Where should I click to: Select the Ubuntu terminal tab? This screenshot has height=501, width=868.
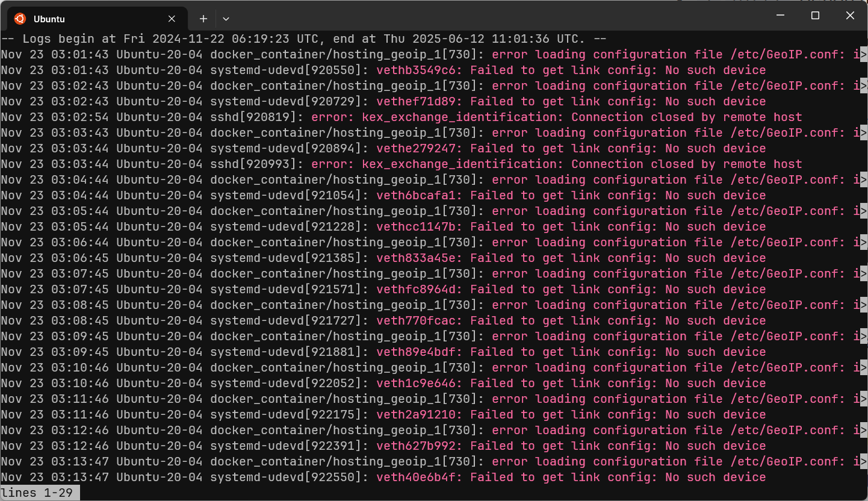[98, 19]
